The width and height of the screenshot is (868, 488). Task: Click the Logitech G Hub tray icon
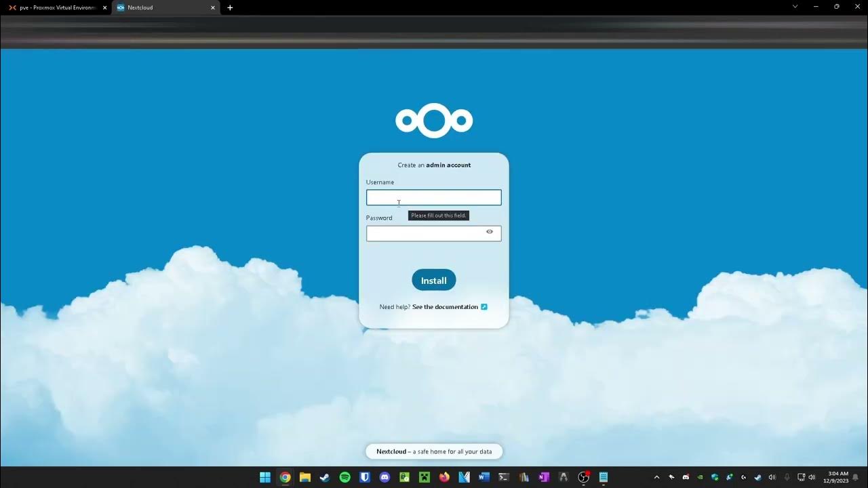click(x=744, y=477)
